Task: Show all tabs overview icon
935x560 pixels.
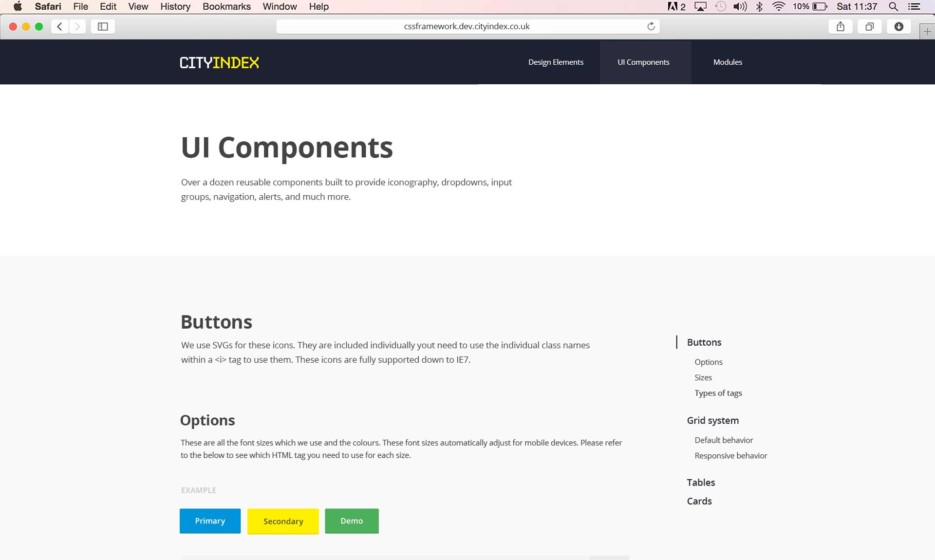Action: pos(869,26)
